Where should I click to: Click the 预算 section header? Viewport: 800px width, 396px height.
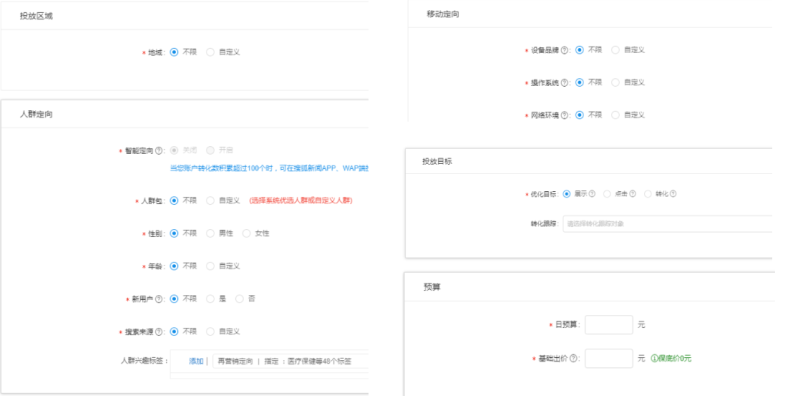pyautogui.click(x=432, y=287)
